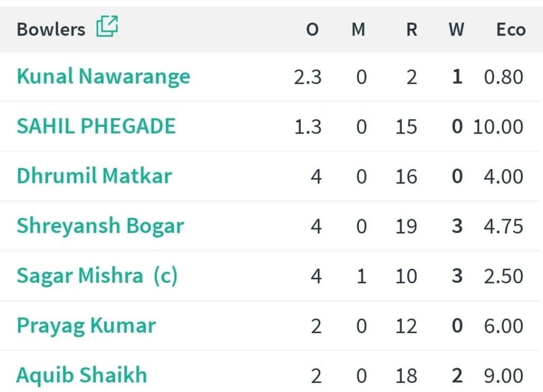The width and height of the screenshot is (543, 392).
Task: Open the external link icon beside Bowlers
Action: (x=107, y=27)
